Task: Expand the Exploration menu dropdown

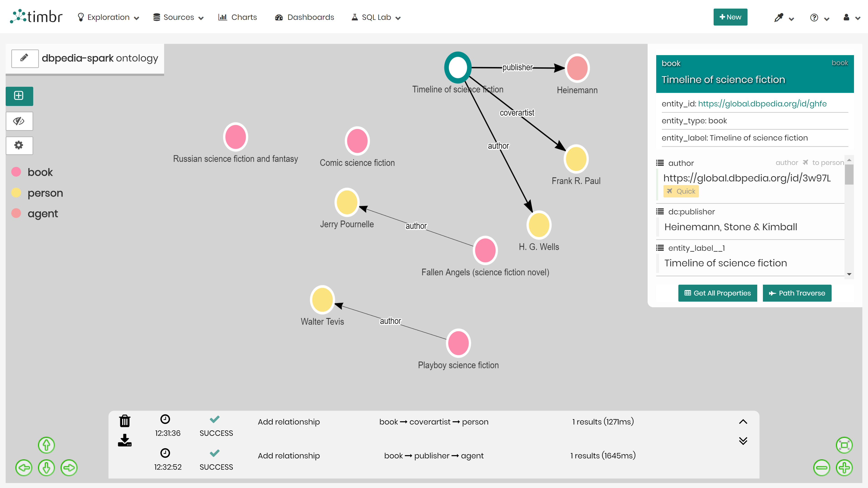Action: (108, 17)
